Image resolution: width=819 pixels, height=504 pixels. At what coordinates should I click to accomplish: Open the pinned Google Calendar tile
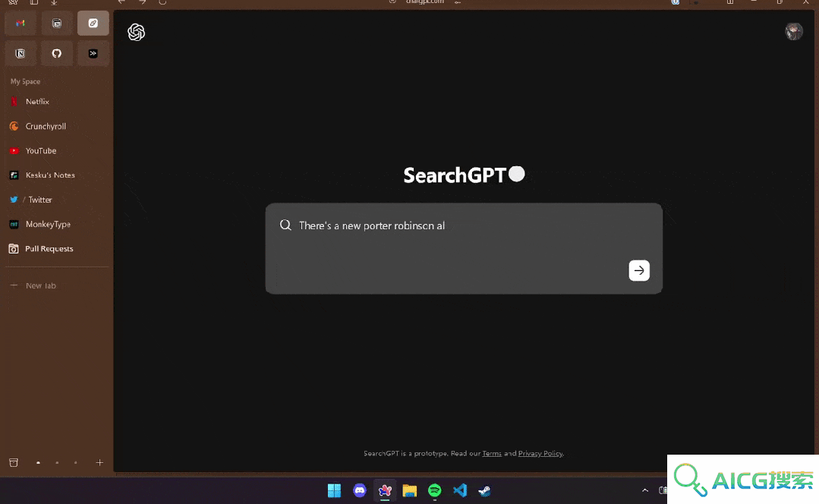point(56,23)
